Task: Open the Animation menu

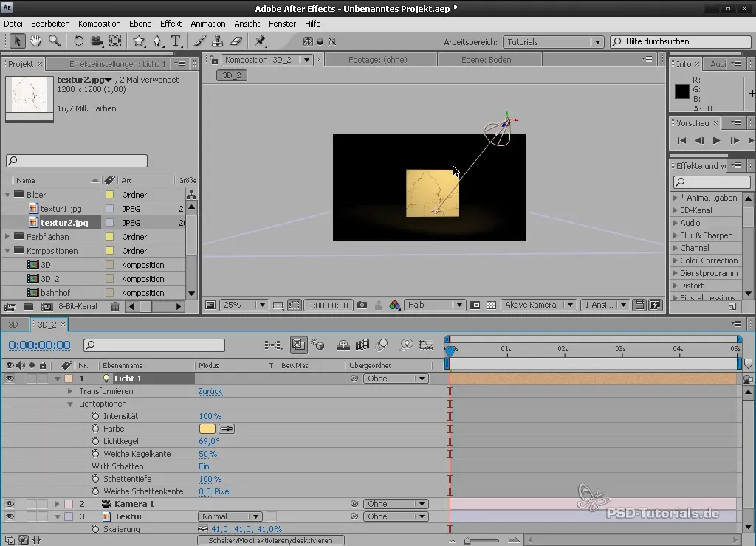Action: point(207,24)
